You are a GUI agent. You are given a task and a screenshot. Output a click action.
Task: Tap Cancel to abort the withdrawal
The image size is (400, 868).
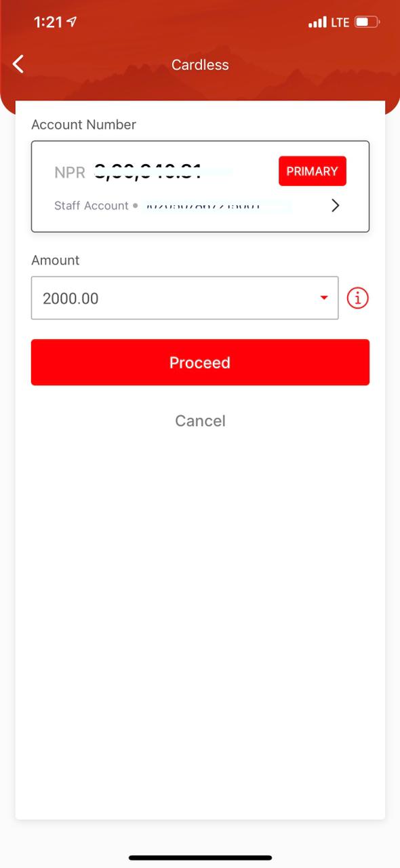pyautogui.click(x=200, y=420)
